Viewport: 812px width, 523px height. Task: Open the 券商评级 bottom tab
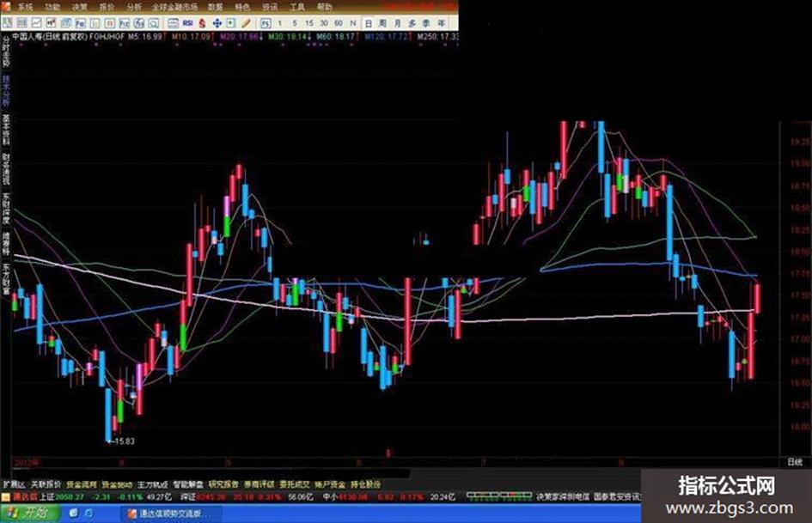259,484
